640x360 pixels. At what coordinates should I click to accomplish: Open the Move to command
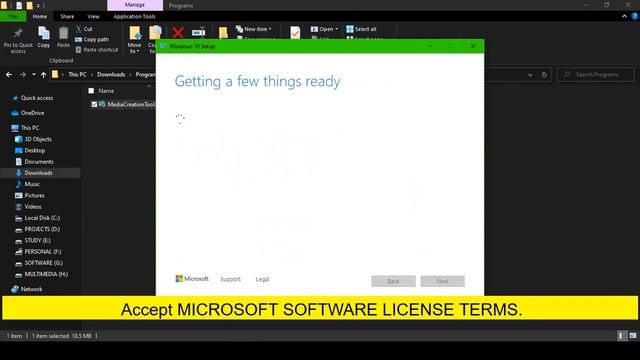pos(134,40)
